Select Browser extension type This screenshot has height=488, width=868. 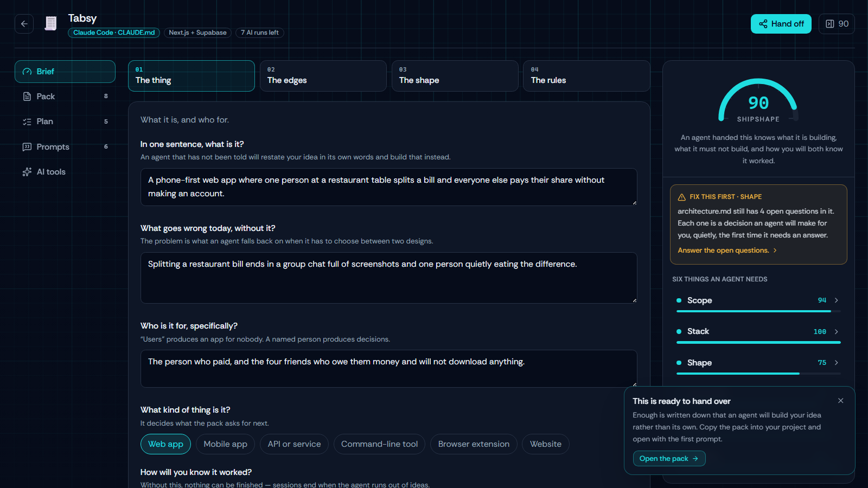(x=474, y=444)
